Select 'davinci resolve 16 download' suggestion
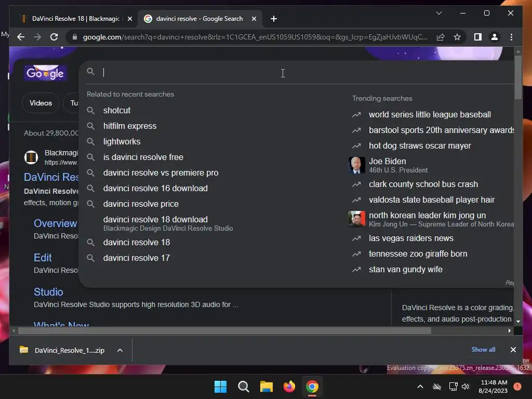This screenshot has width=532, height=399. (x=155, y=188)
